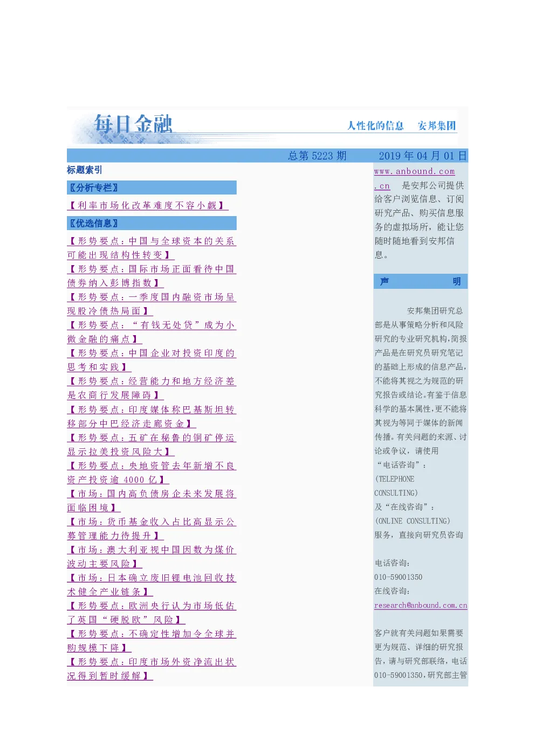Image resolution: width=535 pixels, height=756 pixels.
Task: Click the 电话咨询： label
Action: tap(393, 563)
